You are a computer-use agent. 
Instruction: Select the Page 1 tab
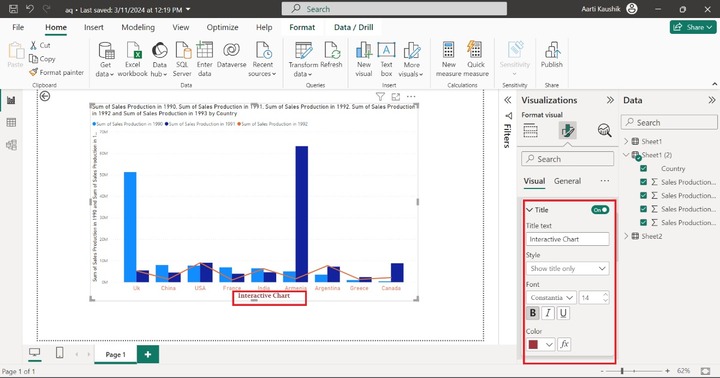click(x=116, y=355)
